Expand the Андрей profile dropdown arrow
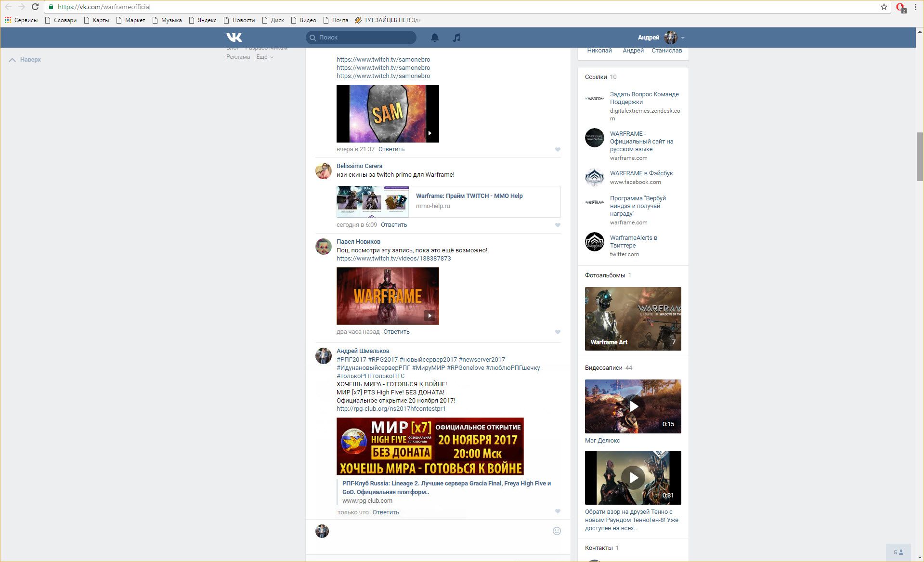Viewport: 924px width, 562px height. [683, 38]
